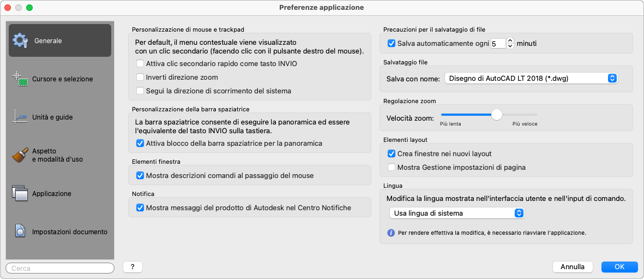Viewport: 644px width, 279px height.
Task: Click the Aspetto e modalità d'uso brush icon
Action: [x=20, y=156]
